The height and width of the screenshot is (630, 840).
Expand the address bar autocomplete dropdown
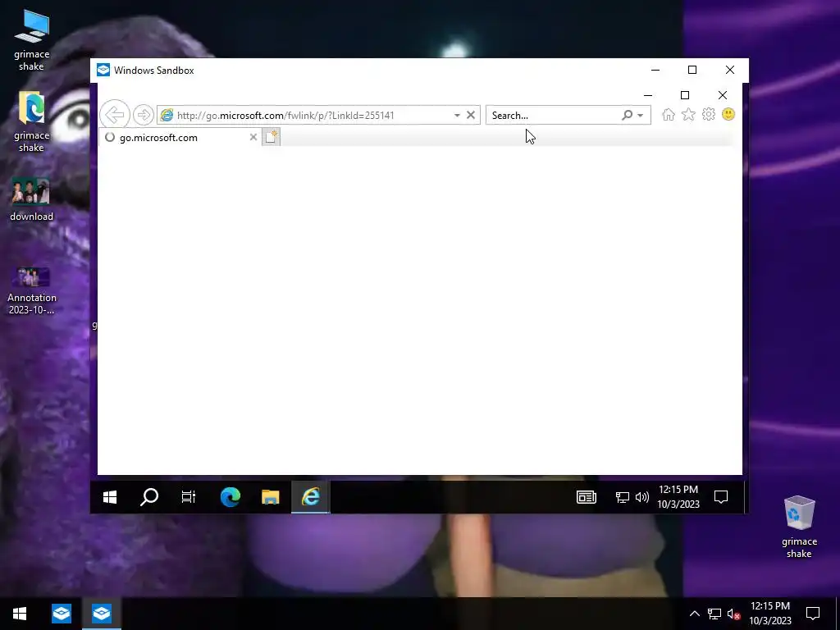457,115
